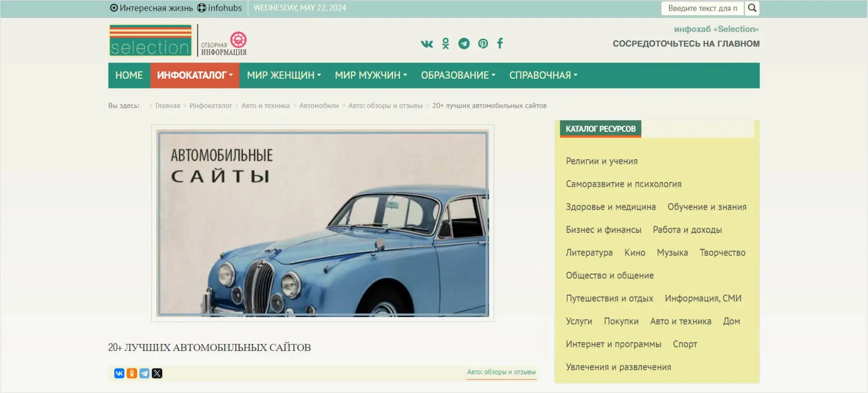Expand the ИНФОКАТАЛОГ menu

point(195,75)
